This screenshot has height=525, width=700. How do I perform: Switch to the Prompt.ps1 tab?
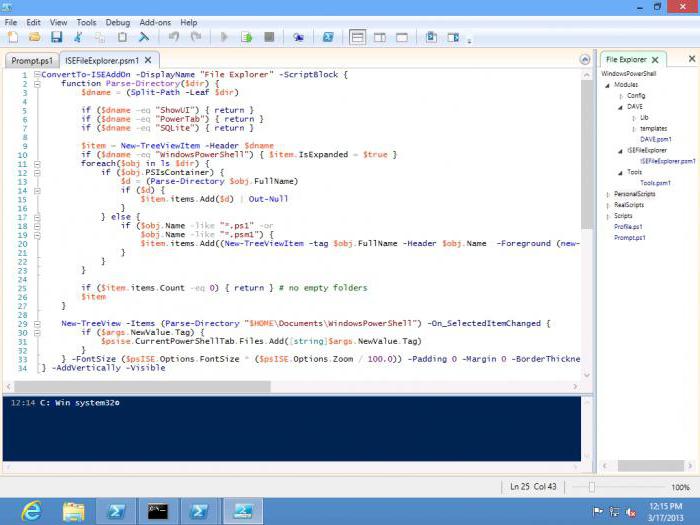tap(32, 60)
